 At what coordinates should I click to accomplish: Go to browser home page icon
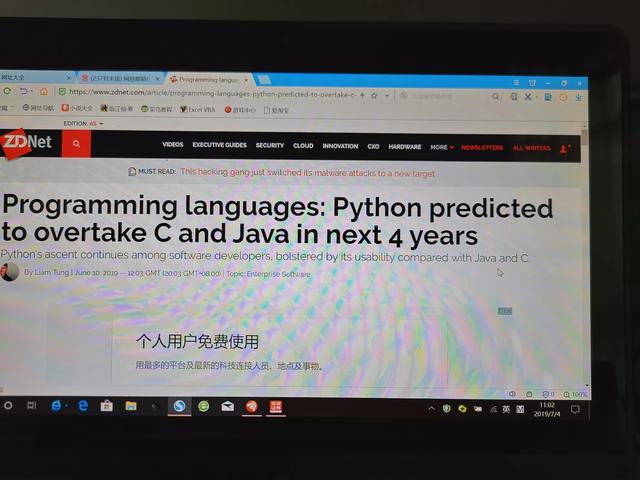point(44,92)
